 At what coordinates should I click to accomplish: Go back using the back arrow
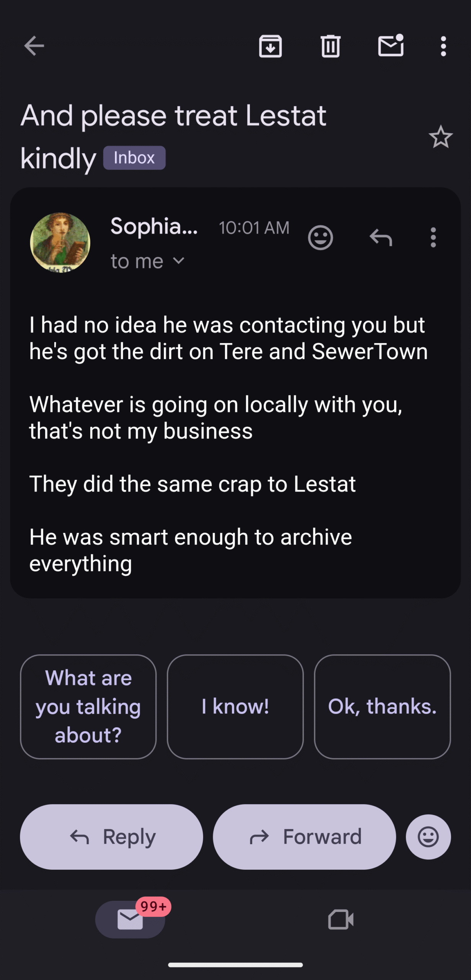[x=34, y=46]
